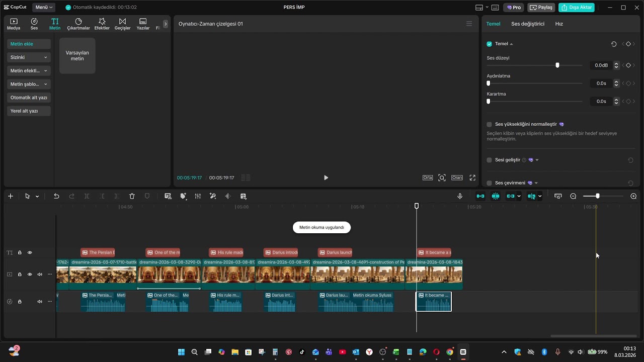644x362 pixels.
Task: Enter fullscreen preview
Action: 472,177
